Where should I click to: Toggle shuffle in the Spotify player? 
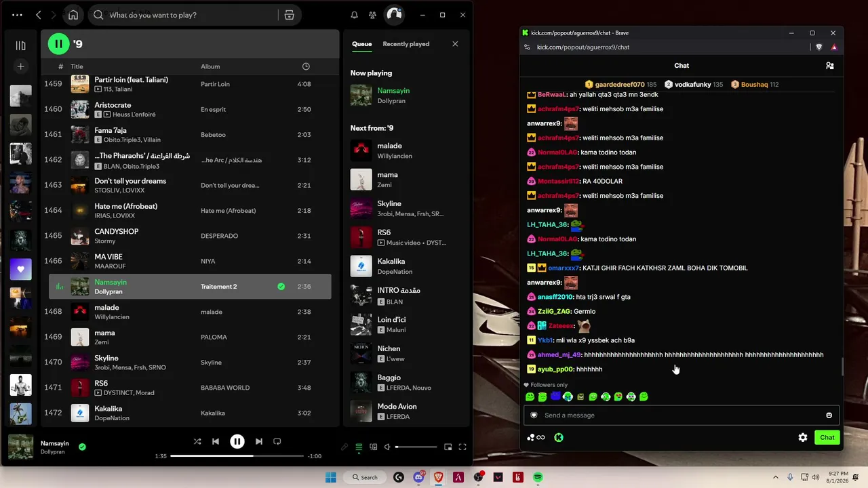pos(197,441)
